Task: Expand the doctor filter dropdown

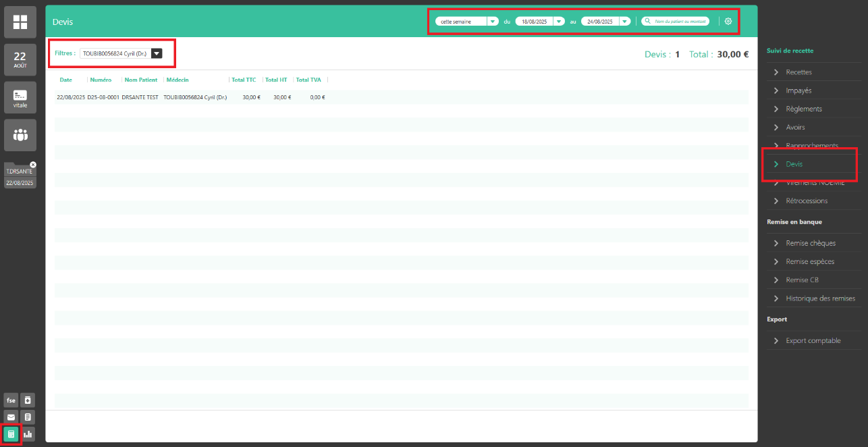Action: tap(157, 53)
